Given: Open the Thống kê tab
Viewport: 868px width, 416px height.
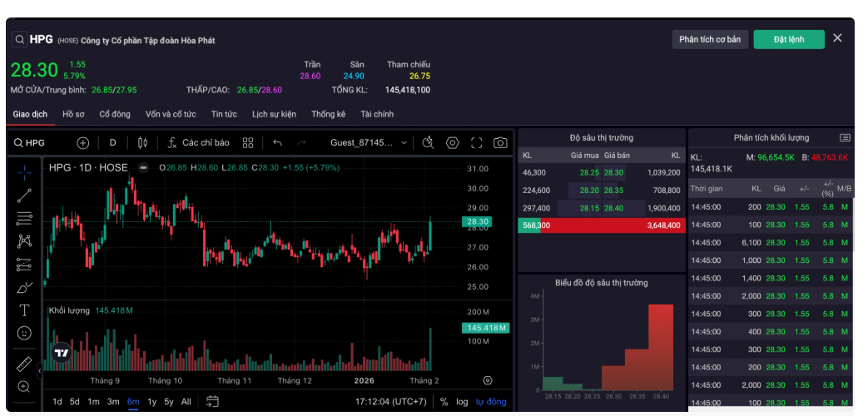Looking at the screenshot, I should (328, 114).
